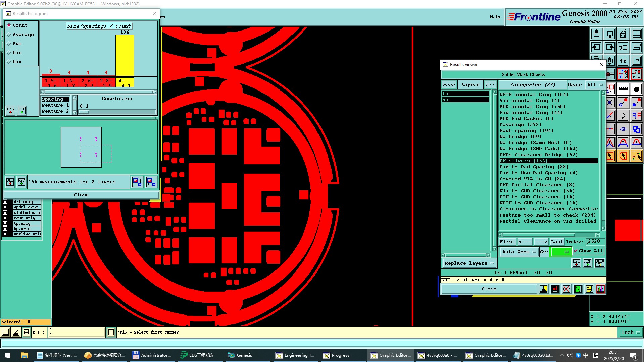Open the Replace layers dropdown
This screenshot has height=362, width=644.
click(469, 263)
